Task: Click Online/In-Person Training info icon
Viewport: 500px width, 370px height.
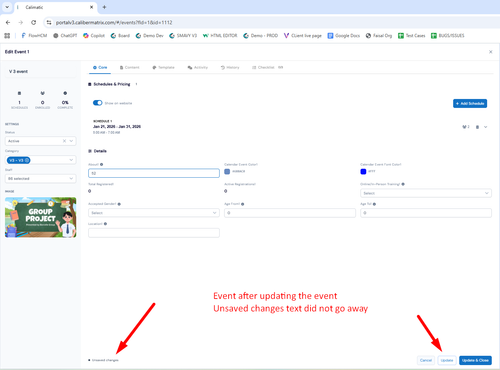Action: click(x=403, y=184)
